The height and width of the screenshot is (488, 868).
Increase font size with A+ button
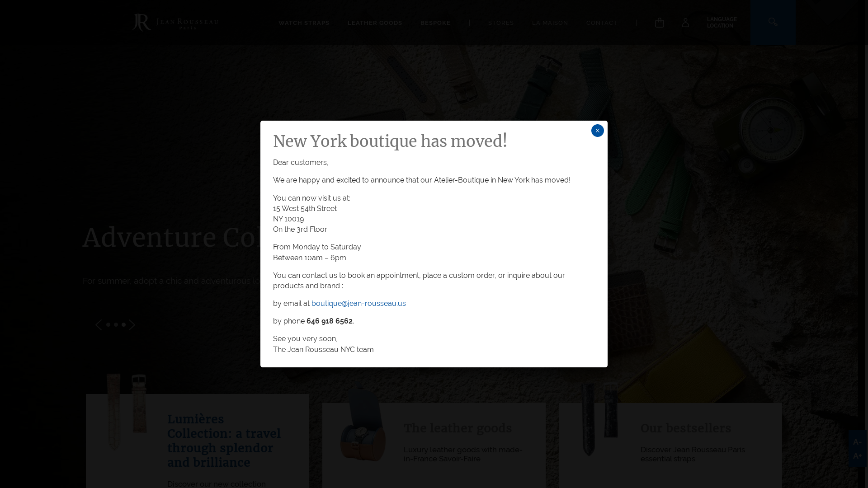tap(857, 456)
